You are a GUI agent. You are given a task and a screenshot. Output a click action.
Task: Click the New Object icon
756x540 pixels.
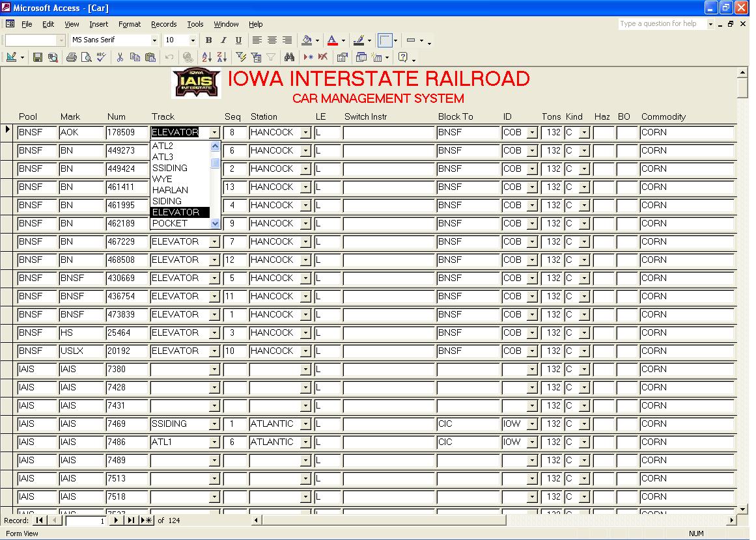pyautogui.click(x=378, y=57)
